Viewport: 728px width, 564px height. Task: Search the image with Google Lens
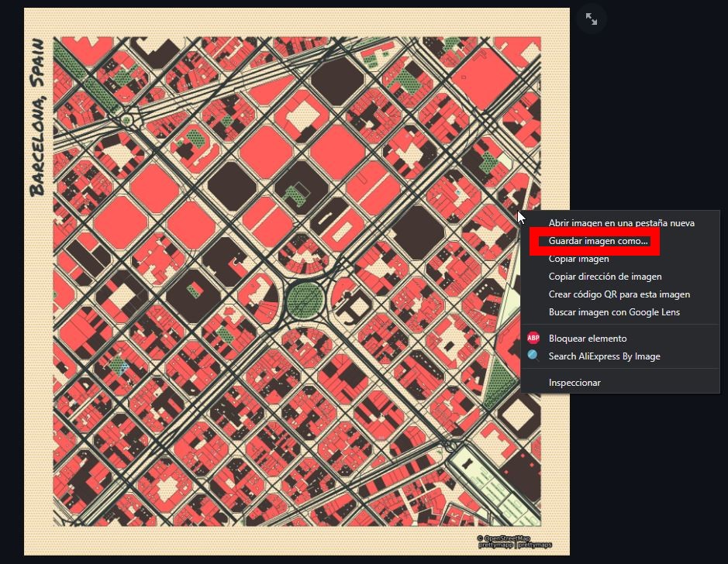pyautogui.click(x=614, y=312)
